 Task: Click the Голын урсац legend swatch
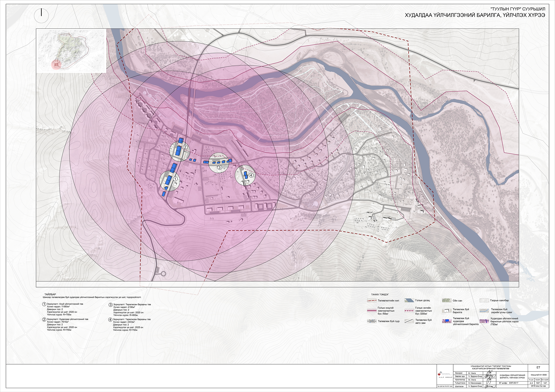pyautogui.click(x=409, y=301)
